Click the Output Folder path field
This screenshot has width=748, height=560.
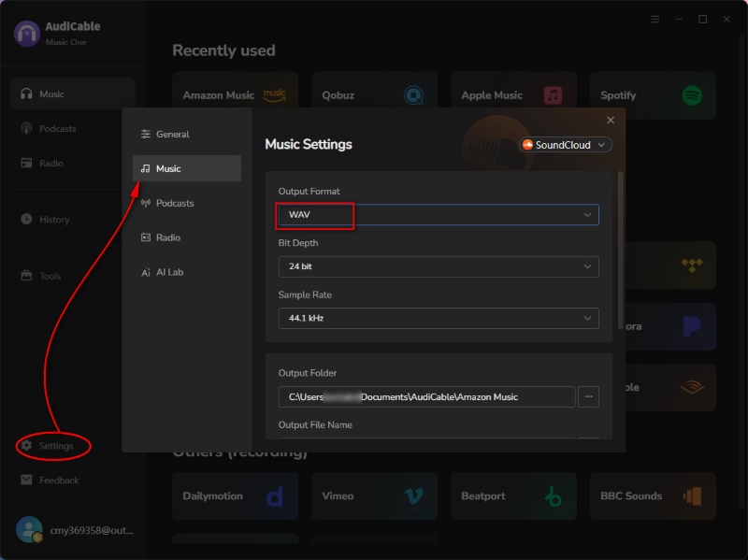[x=426, y=397]
